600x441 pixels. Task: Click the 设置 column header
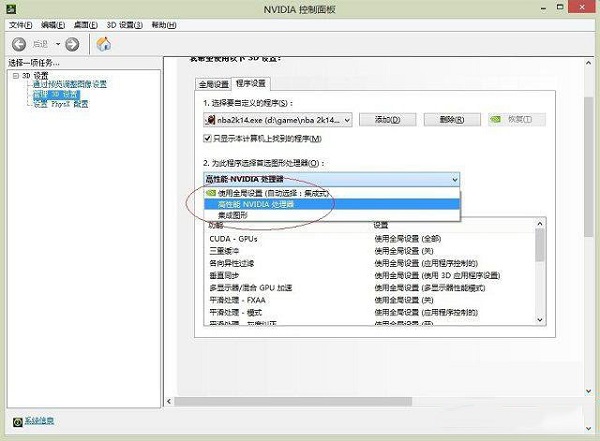coord(381,225)
